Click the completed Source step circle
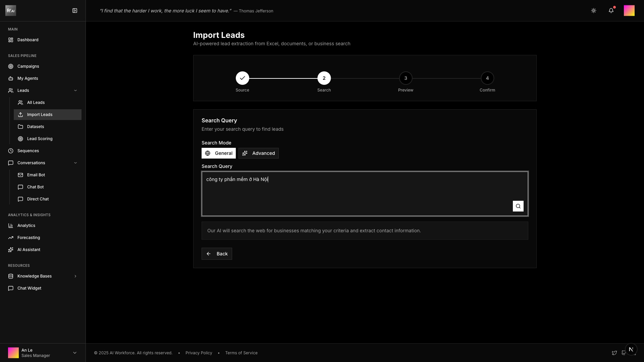Image resolution: width=644 pixels, height=362 pixels. [242, 78]
